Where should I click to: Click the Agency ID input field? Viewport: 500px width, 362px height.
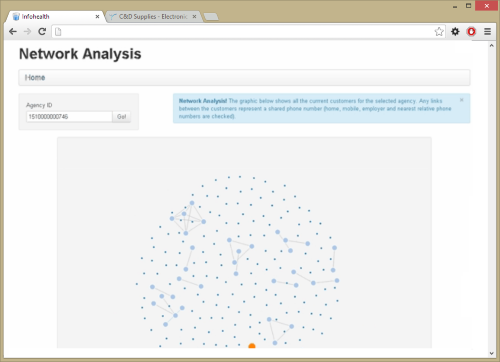(69, 117)
